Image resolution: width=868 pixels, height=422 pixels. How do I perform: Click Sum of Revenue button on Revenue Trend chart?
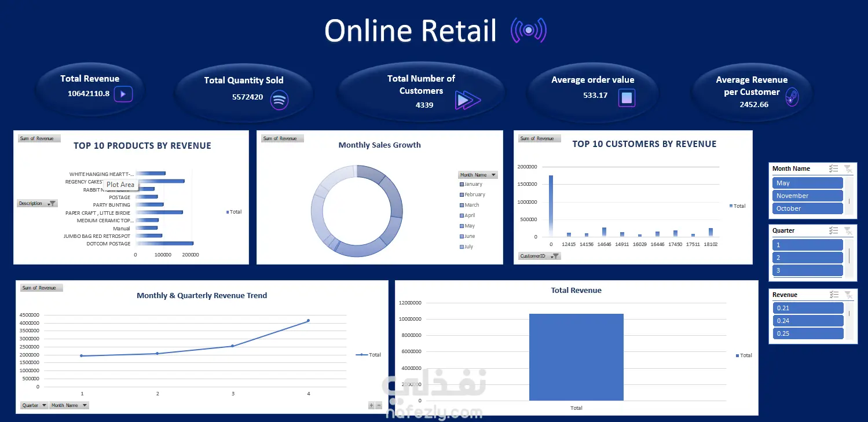(42, 288)
